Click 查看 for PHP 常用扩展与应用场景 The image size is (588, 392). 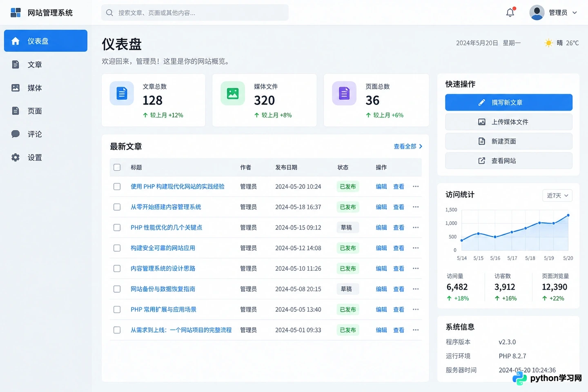pyautogui.click(x=399, y=310)
